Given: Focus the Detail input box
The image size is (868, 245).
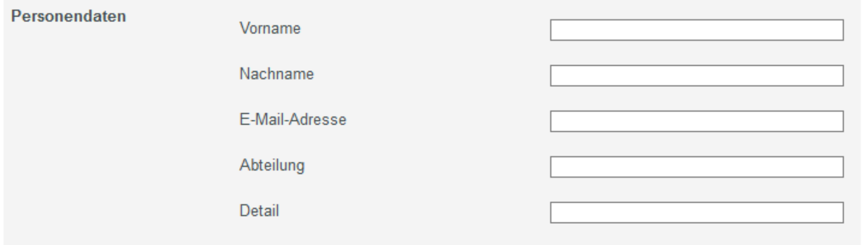Looking at the screenshot, I should click(x=697, y=213).
